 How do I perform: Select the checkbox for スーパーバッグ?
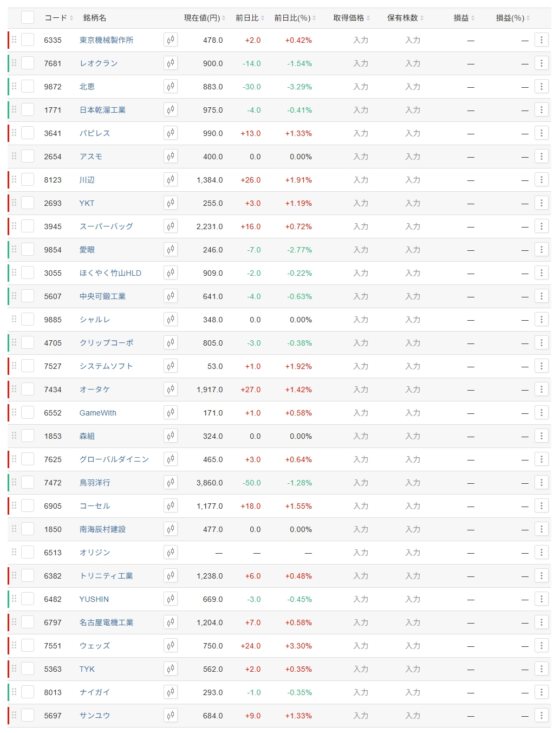28,226
